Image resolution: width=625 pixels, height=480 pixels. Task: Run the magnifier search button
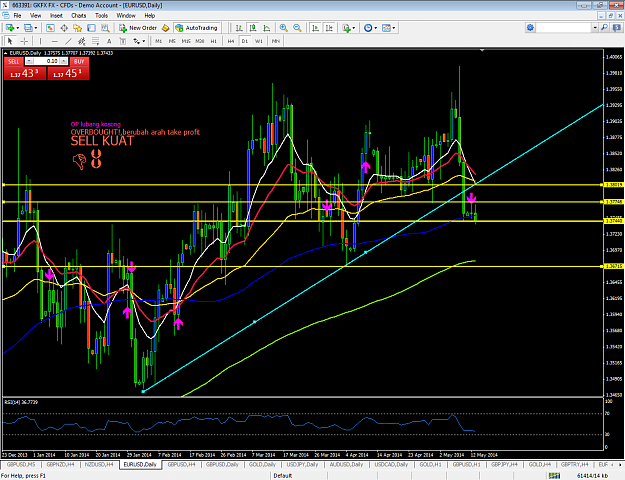click(x=604, y=28)
